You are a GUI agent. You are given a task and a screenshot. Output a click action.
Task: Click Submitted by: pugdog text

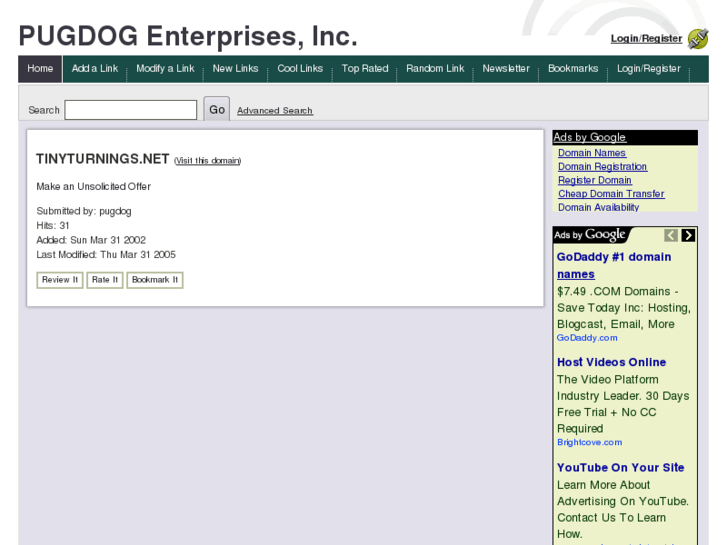coord(84,211)
